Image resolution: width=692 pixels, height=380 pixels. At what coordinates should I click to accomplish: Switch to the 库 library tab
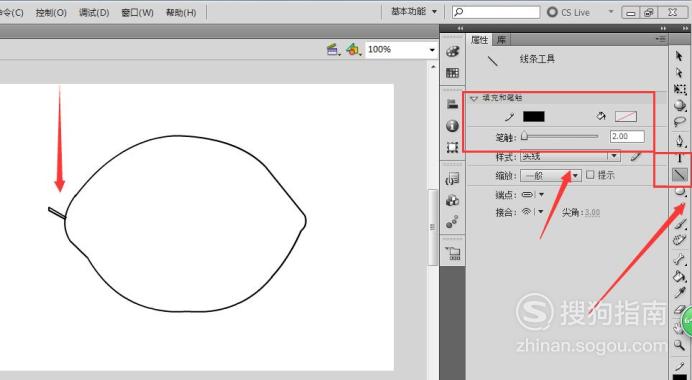501,40
